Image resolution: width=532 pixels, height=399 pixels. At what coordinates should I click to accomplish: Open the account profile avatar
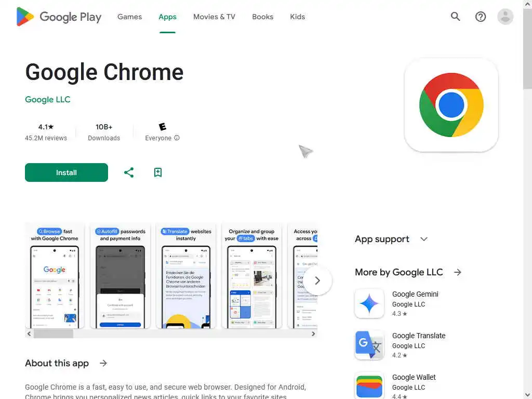[x=505, y=17]
